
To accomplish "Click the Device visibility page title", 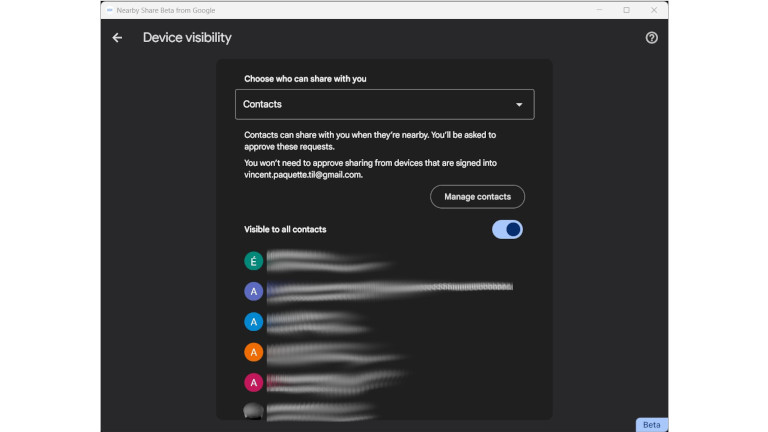I will point(187,38).
